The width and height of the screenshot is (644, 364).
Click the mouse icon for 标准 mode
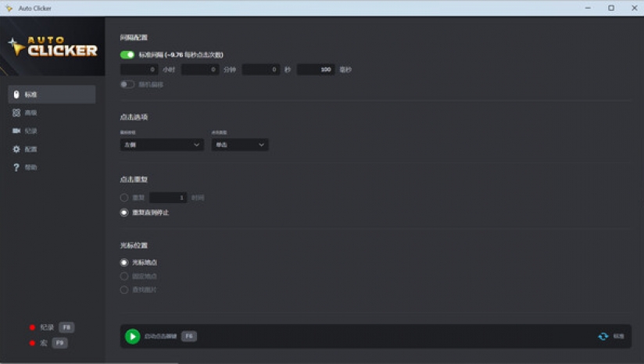(16, 95)
